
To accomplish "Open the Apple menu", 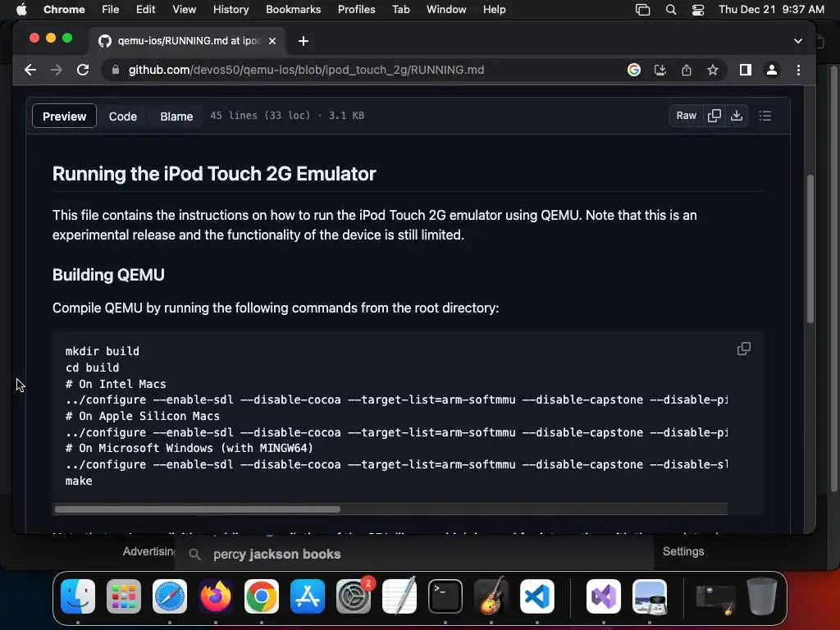I will click(x=21, y=10).
